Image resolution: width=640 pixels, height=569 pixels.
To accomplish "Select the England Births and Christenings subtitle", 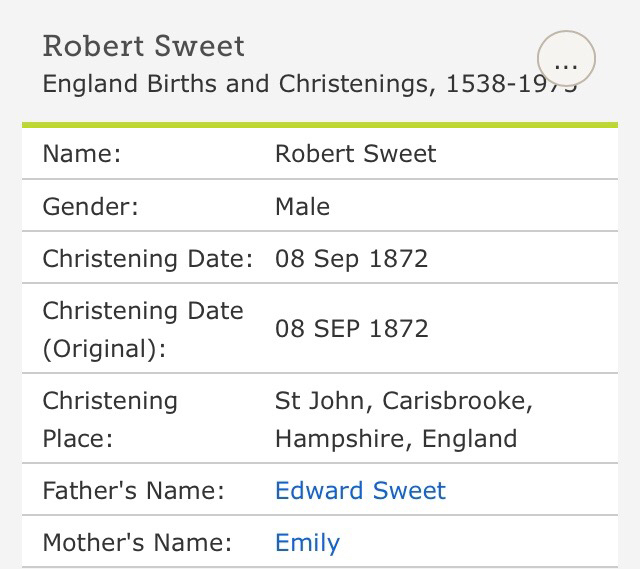I will tap(238, 82).
